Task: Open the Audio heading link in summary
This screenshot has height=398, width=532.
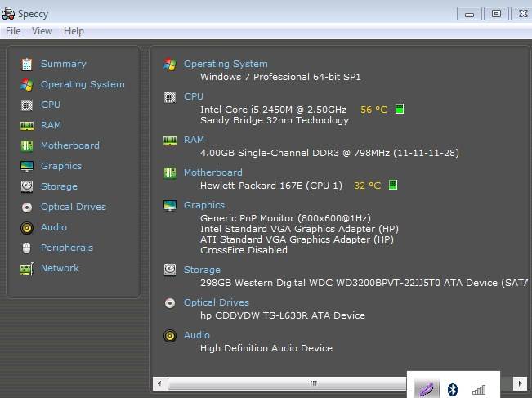Action: (196, 335)
